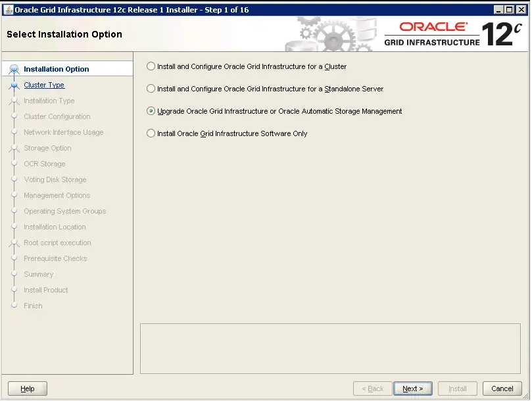532x401 pixels.
Task: Click the Network Interface Usage step text
Action: point(63,132)
